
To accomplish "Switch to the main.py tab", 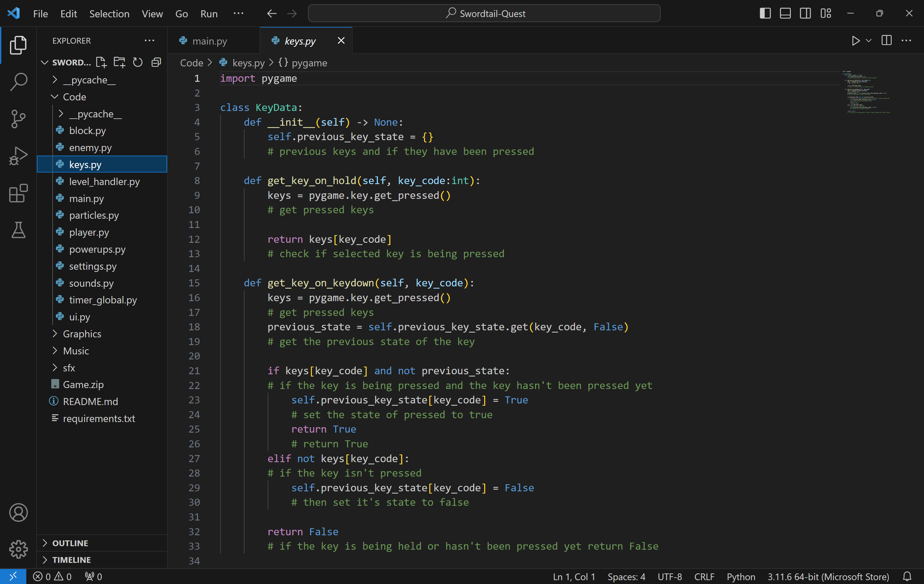I will tap(210, 41).
